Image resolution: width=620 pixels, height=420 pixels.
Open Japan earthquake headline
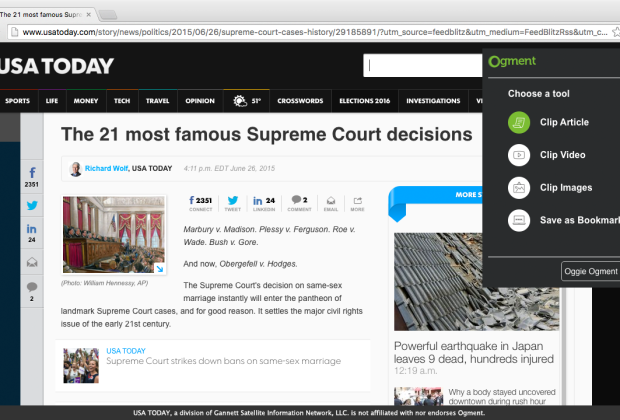(474, 352)
